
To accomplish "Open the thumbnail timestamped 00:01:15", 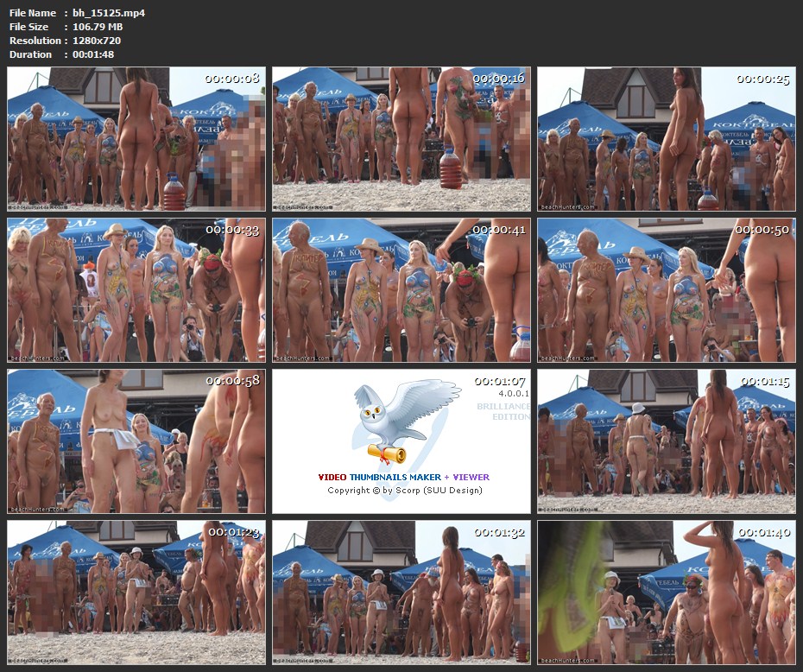I will coord(666,441).
